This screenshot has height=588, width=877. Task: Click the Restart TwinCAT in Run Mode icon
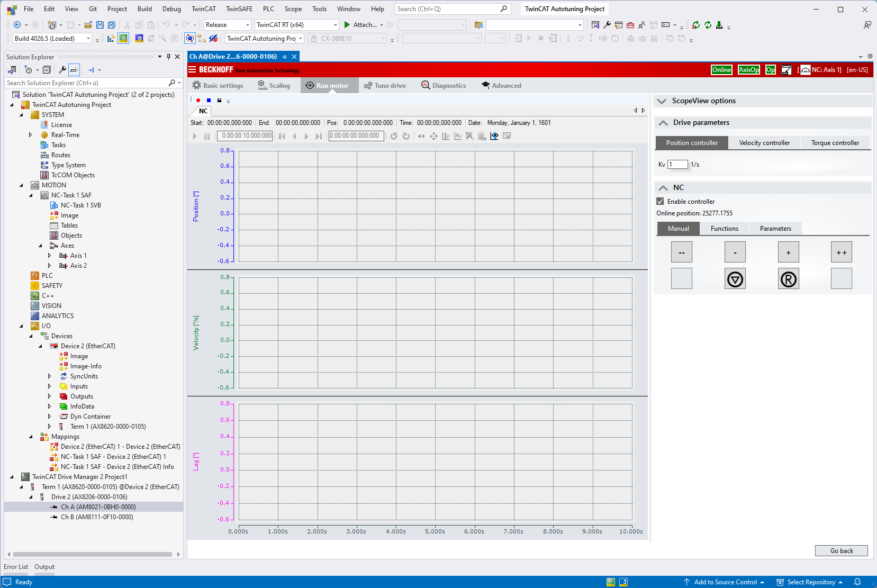123,39
